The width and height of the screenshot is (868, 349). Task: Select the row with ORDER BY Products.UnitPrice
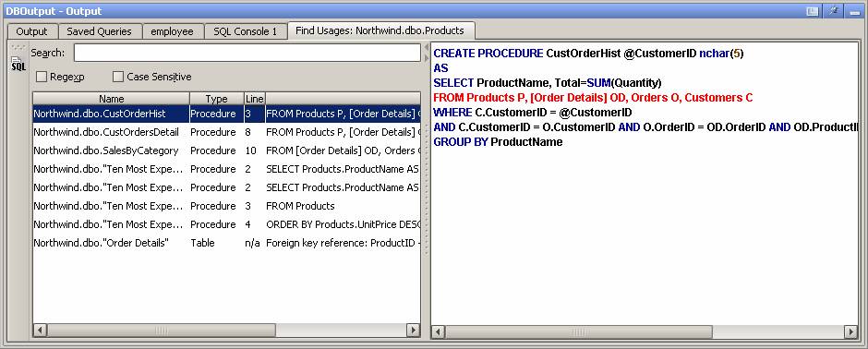click(226, 224)
